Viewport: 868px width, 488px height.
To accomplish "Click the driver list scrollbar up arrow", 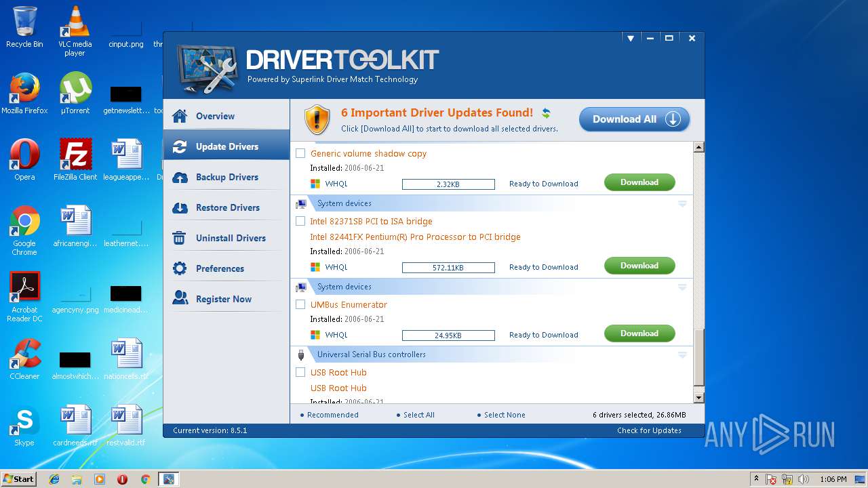I will (x=699, y=147).
